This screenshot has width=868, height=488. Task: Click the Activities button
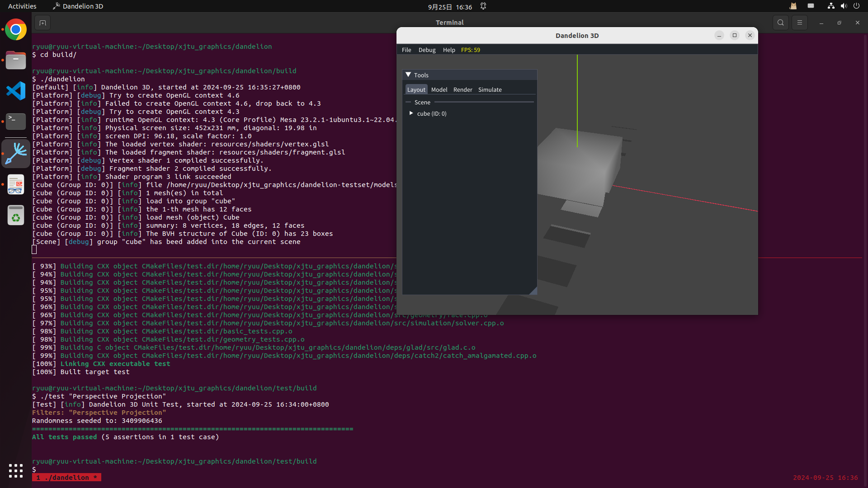tap(22, 6)
